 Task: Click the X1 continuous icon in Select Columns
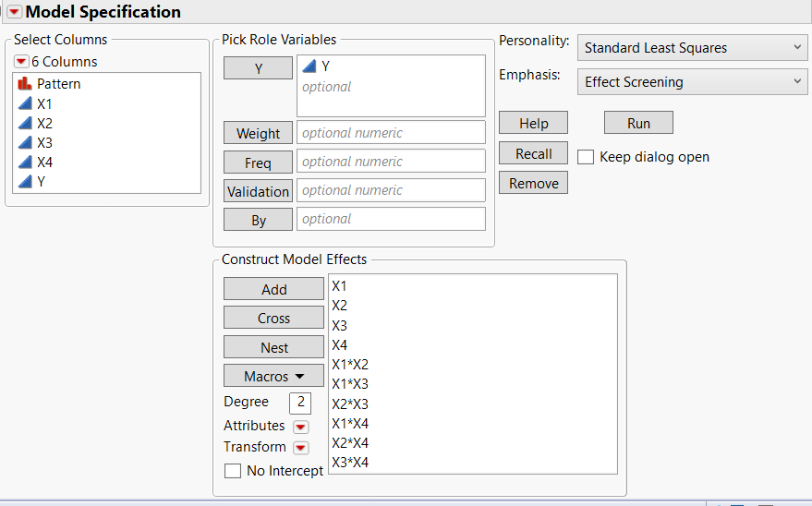(x=24, y=103)
